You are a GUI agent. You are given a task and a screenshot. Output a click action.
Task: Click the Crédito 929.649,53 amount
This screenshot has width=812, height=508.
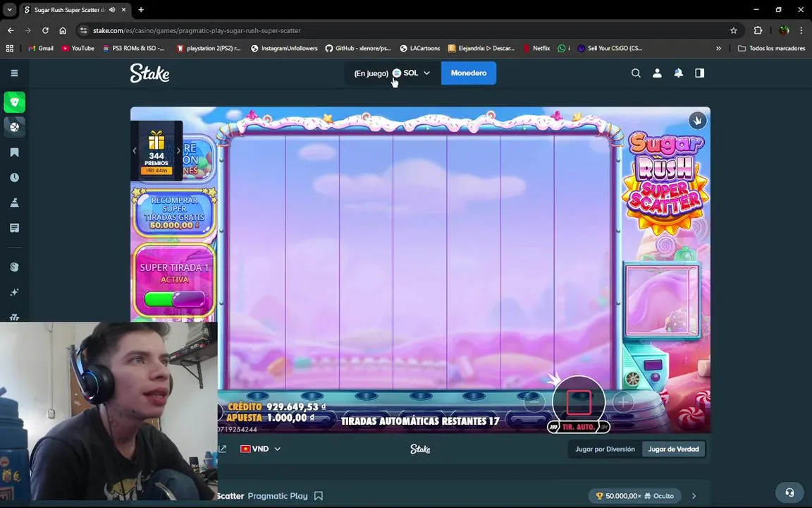coord(297,407)
